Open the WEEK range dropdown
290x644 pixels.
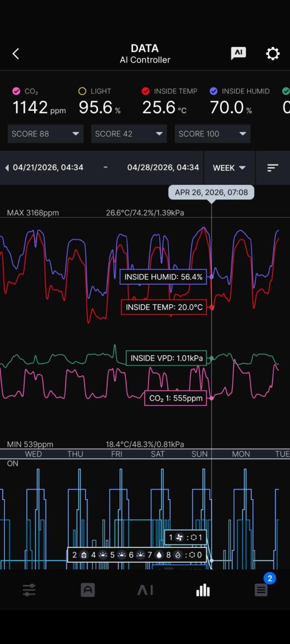pyautogui.click(x=229, y=168)
